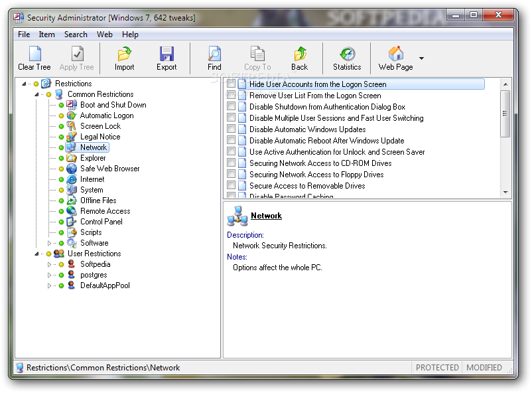Click the tweak list scroll up arrow

(x=505, y=84)
